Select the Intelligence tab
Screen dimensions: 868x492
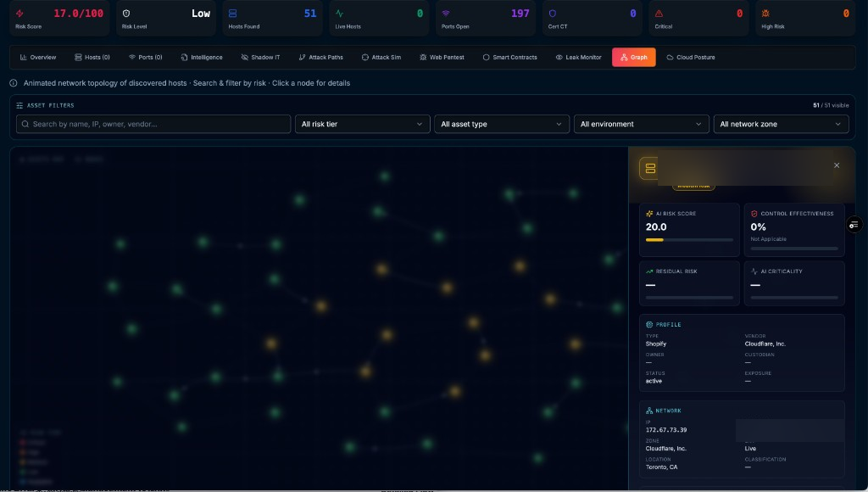click(202, 57)
